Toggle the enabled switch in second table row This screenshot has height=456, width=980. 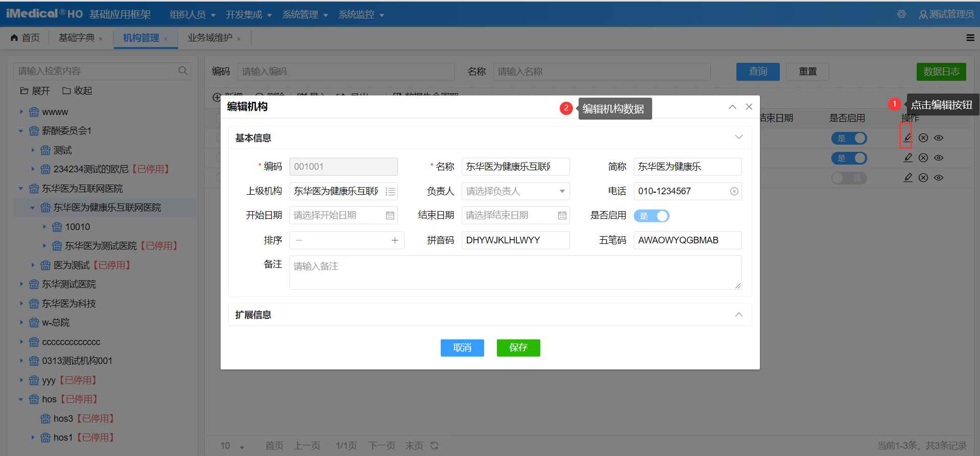849,158
